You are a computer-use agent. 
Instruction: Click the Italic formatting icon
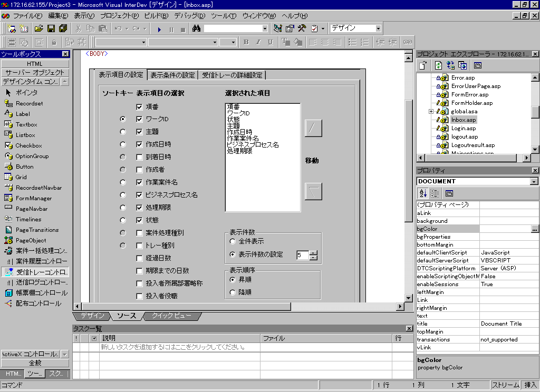click(258, 42)
